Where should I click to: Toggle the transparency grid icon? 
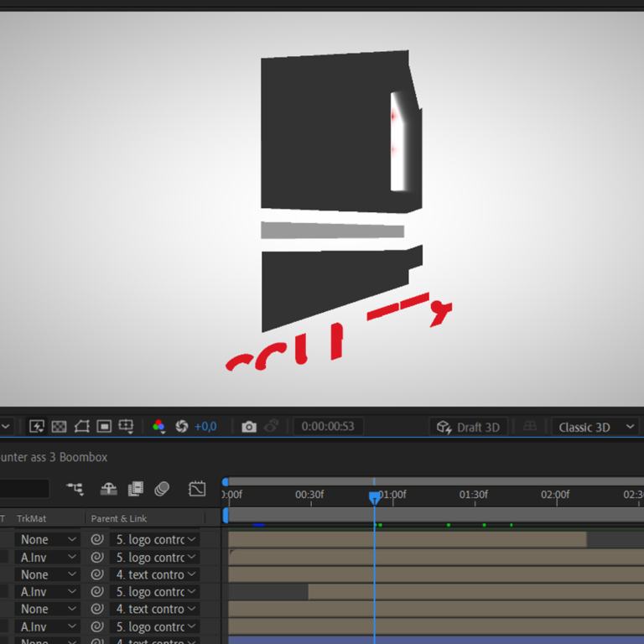(x=59, y=427)
